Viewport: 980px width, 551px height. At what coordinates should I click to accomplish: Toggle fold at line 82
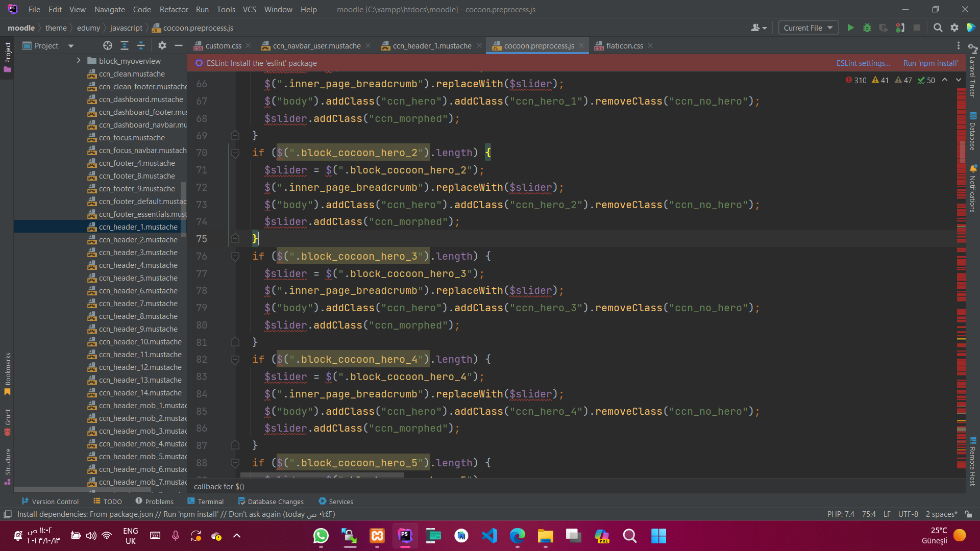(235, 360)
